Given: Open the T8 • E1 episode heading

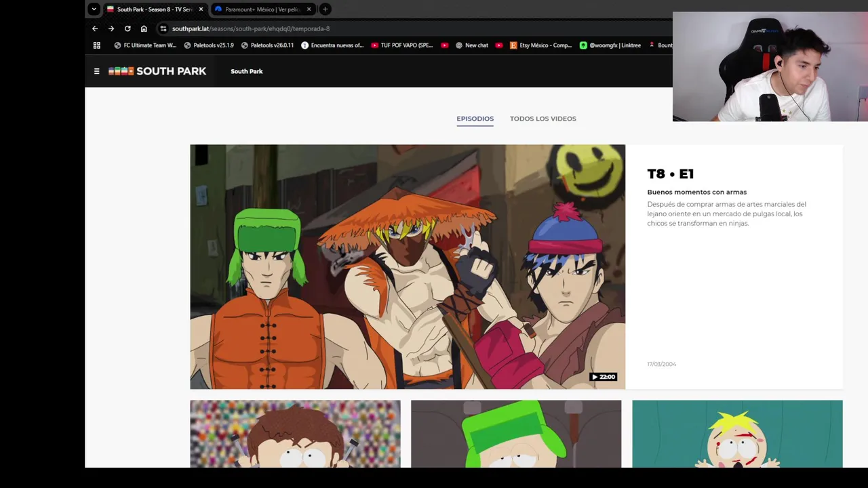Looking at the screenshot, I should [x=671, y=174].
